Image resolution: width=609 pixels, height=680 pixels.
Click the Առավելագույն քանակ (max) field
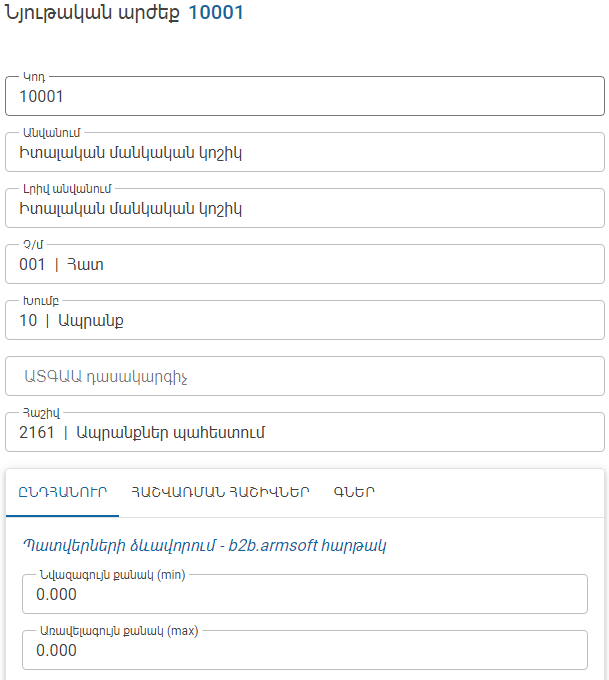304,650
